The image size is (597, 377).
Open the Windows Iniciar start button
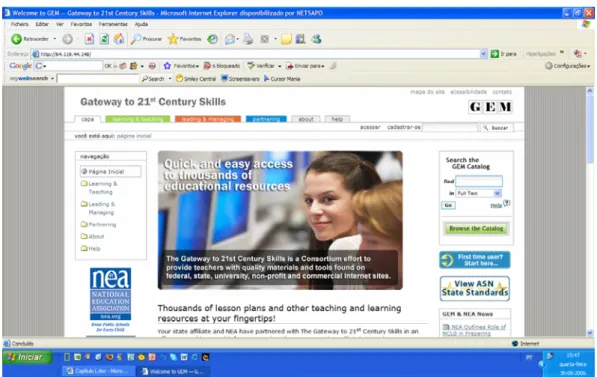point(27,357)
